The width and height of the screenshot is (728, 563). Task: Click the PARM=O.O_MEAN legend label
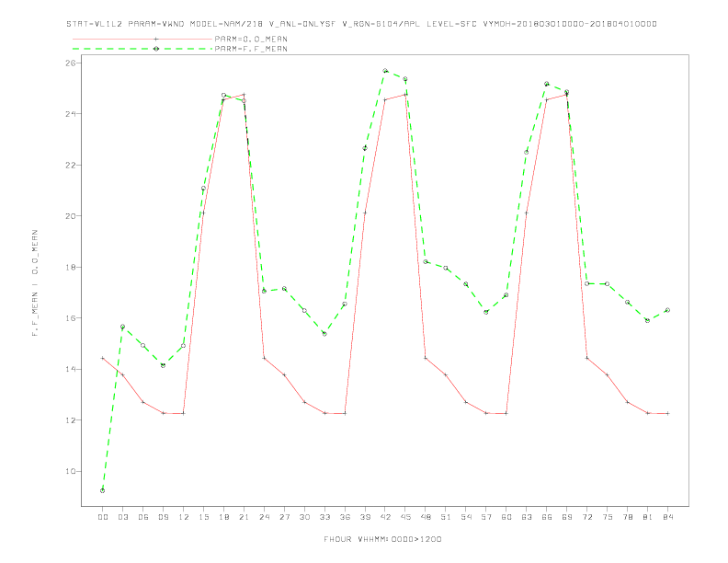pos(251,39)
